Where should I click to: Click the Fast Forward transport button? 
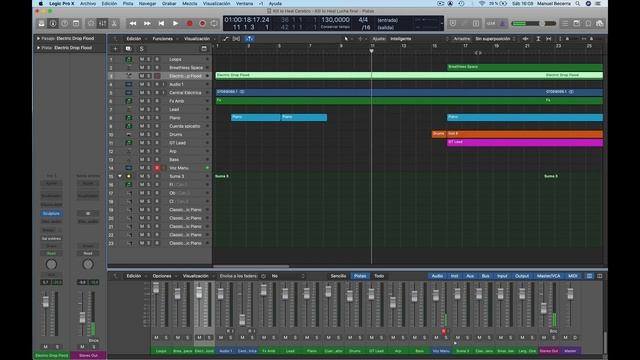147,24
